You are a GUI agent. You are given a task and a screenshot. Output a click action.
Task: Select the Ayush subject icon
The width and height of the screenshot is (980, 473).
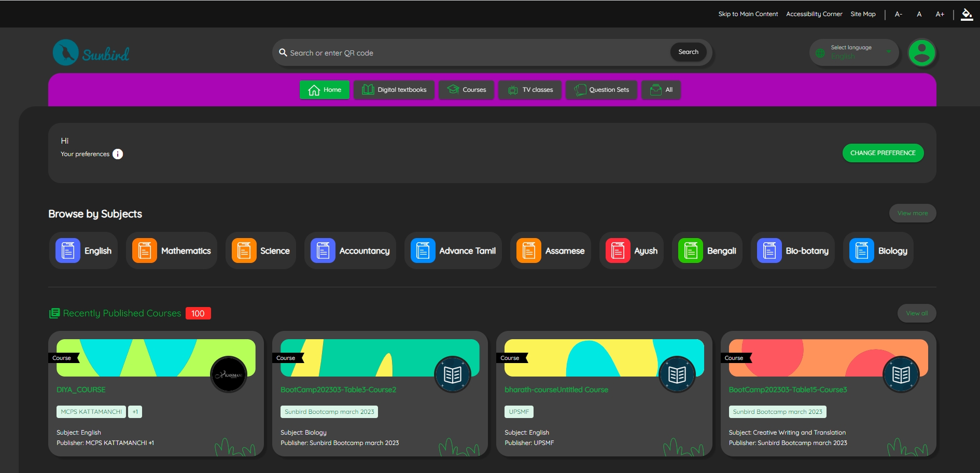tap(618, 251)
